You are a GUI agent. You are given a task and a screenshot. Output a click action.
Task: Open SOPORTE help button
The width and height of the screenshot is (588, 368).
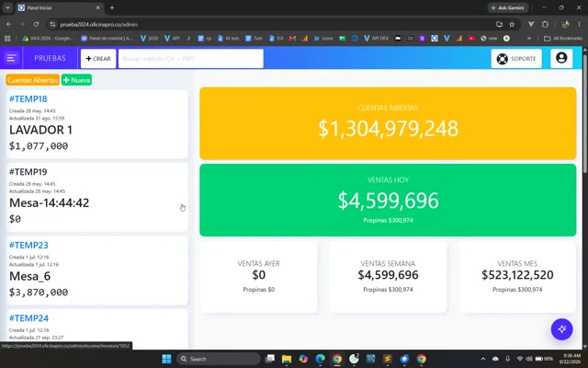pyautogui.click(x=516, y=59)
